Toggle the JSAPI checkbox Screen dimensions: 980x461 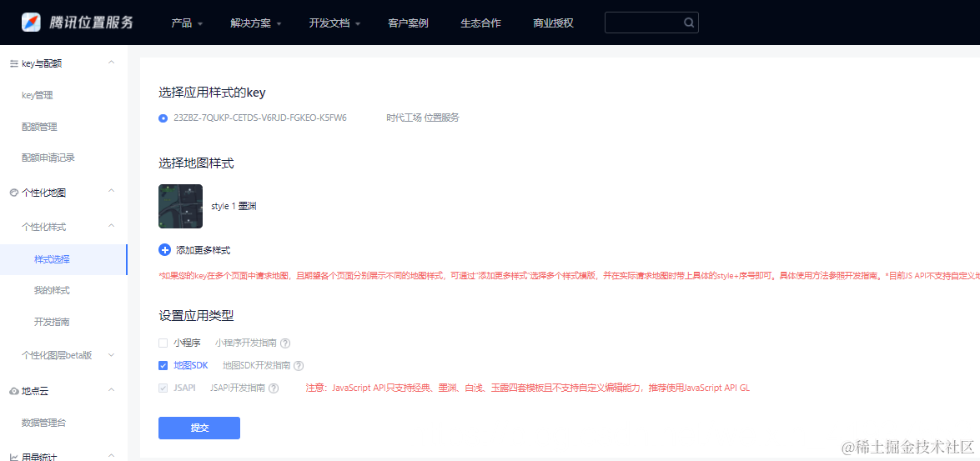(x=163, y=388)
